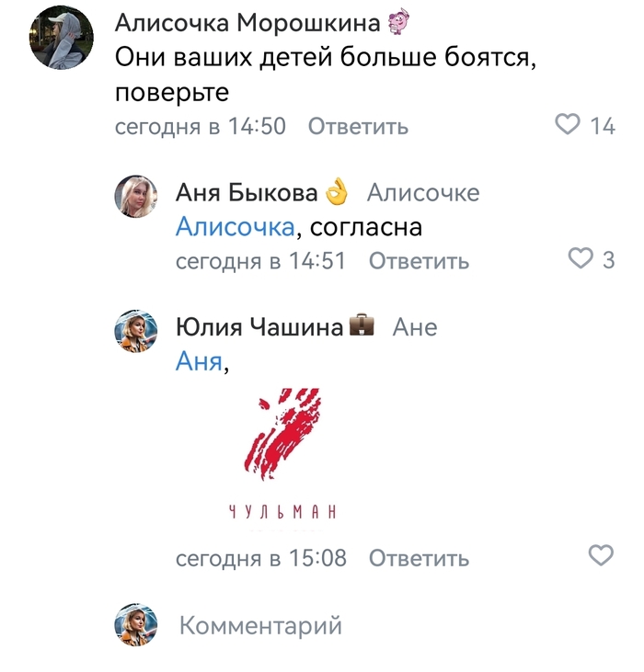Open Юлия Чашина name link
This screenshot has height=672, width=644.
click(259, 327)
